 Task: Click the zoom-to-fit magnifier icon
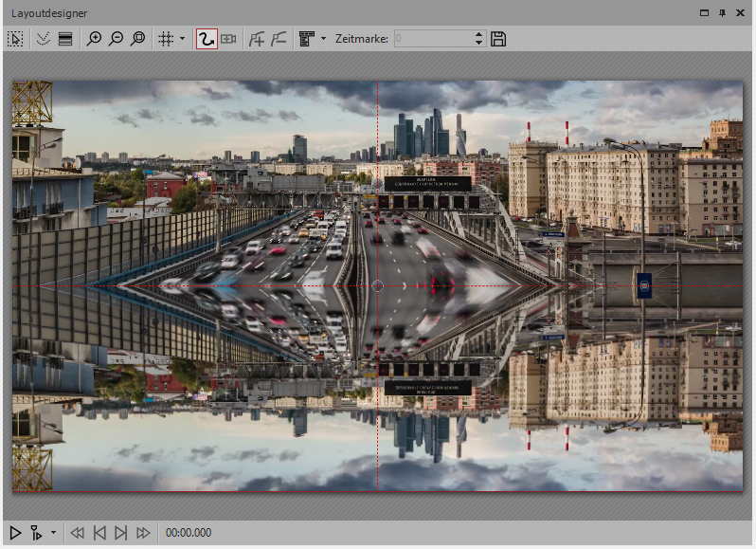tap(138, 39)
